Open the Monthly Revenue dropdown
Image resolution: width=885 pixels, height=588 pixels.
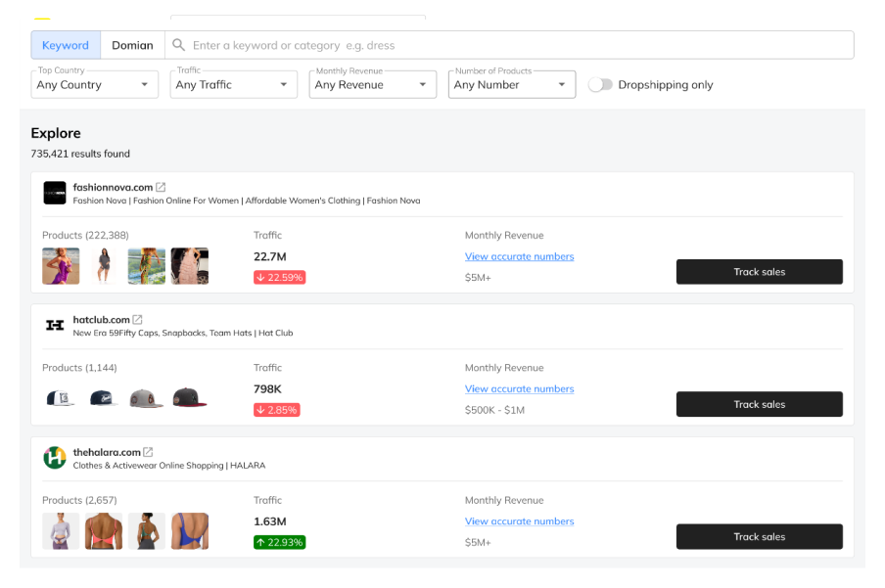click(373, 85)
